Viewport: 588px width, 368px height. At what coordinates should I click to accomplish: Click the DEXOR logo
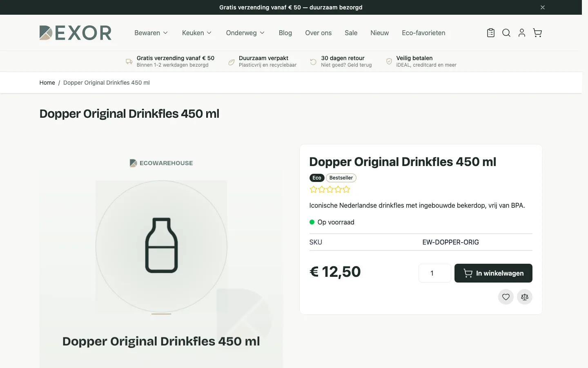[76, 33]
